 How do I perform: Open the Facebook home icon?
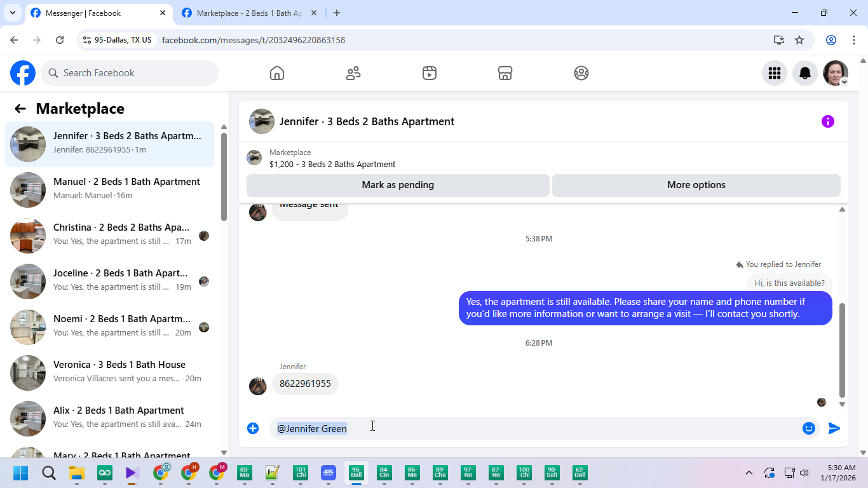(x=277, y=73)
